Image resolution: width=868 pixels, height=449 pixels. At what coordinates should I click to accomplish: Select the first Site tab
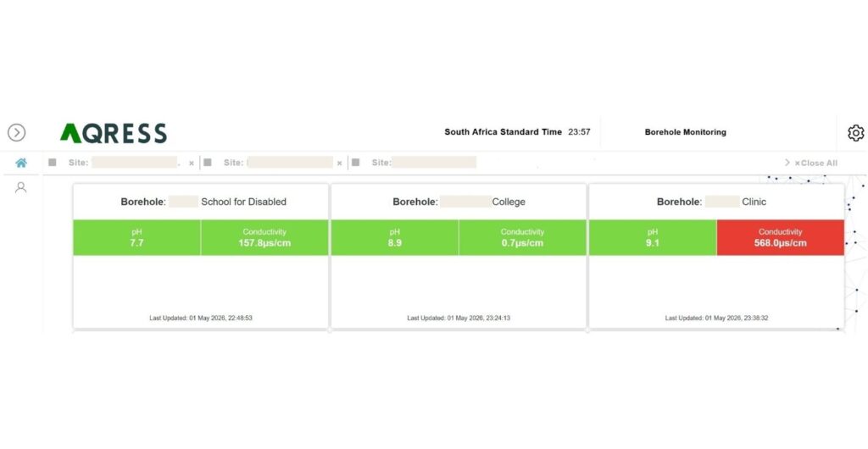pos(123,163)
